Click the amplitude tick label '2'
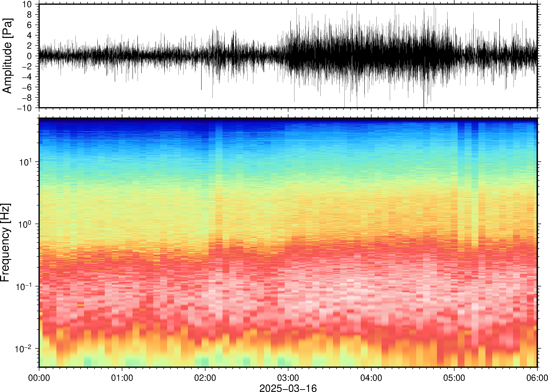The width and height of the screenshot is (548, 392). 30,46
